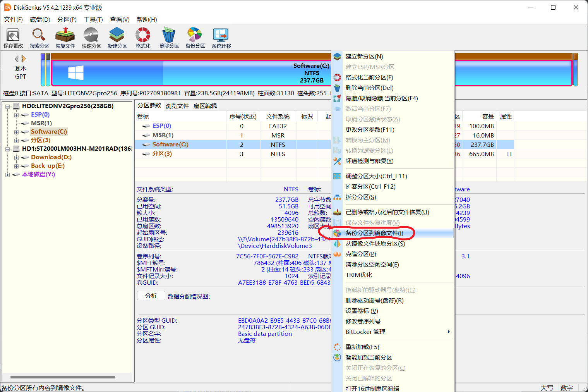Screen dimensions: 588x392
Task: Expand the ESP(0) tree node
Action: (x=16, y=115)
